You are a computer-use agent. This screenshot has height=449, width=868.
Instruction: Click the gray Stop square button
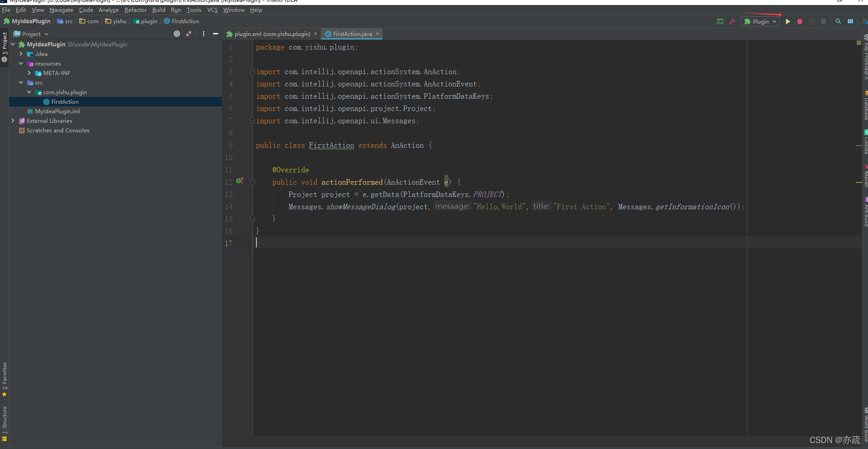[823, 21]
